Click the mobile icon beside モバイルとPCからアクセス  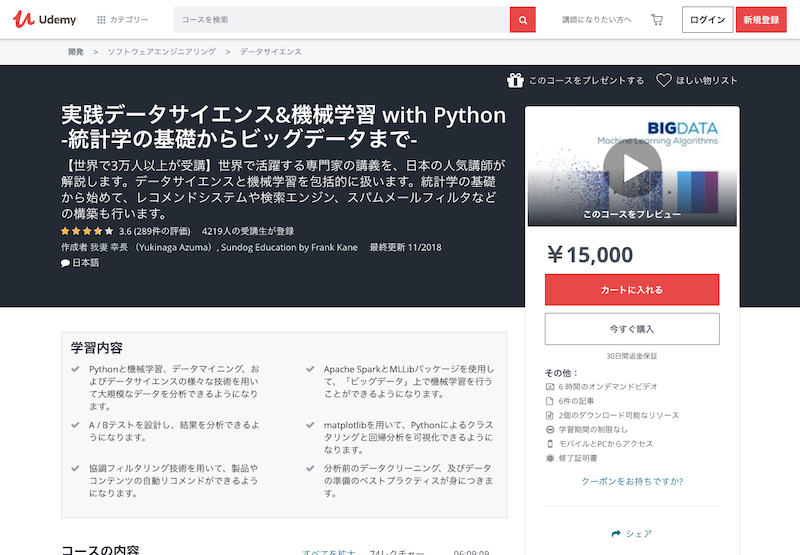point(550,444)
